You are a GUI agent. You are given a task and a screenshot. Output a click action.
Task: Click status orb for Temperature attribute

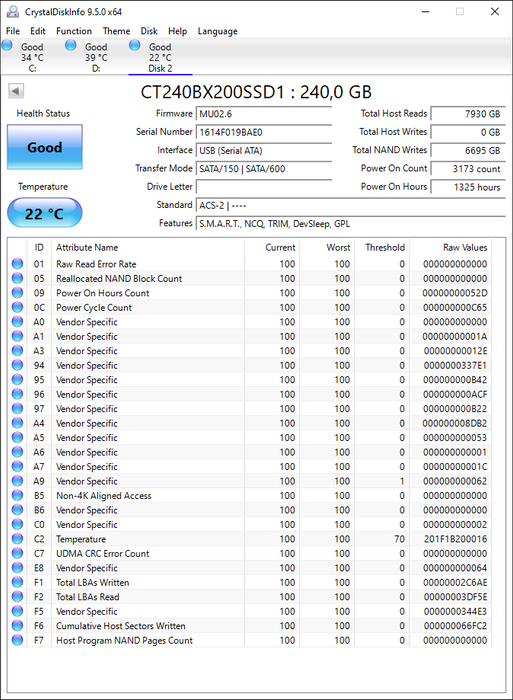pos(17,539)
